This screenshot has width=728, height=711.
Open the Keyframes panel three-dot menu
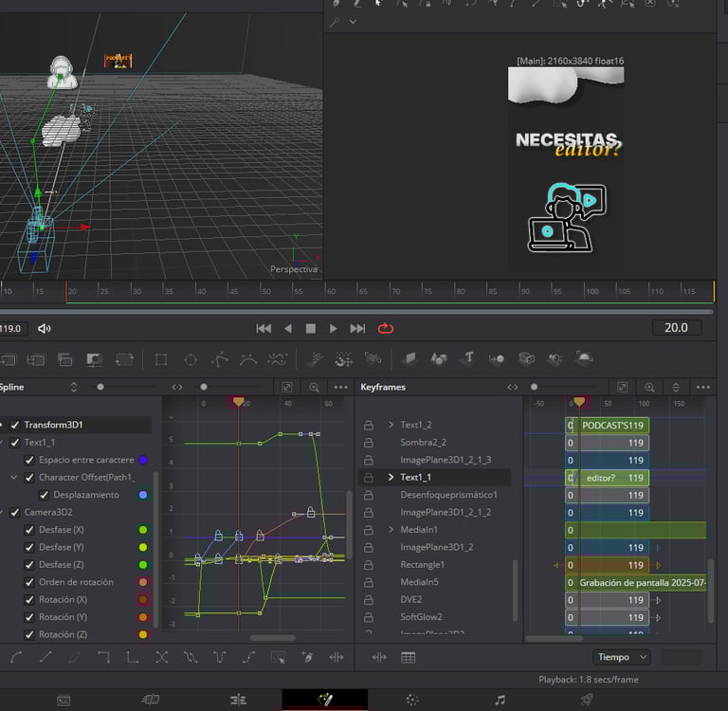tap(702, 387)
